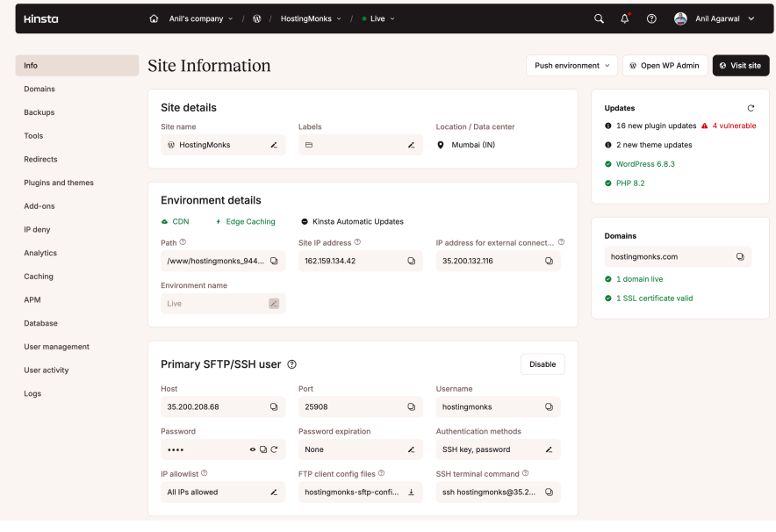776x532 pixels.
Task: Open APM section
Action: click(32, 300)
